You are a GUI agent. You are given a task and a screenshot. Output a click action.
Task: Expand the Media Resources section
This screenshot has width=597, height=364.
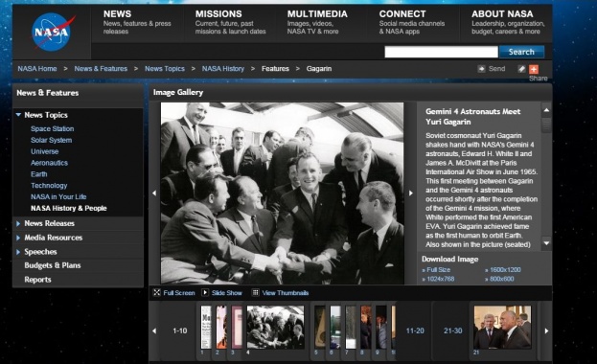point(18,238)
